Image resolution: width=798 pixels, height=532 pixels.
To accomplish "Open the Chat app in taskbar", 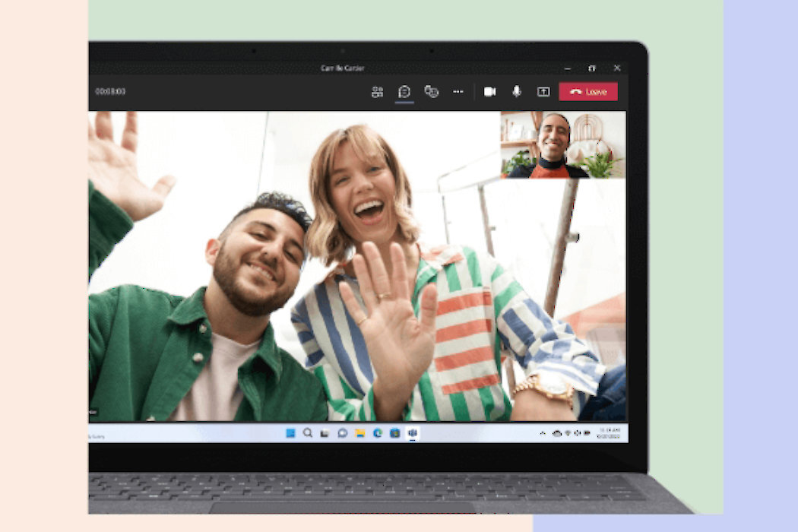I will [342, 433].
